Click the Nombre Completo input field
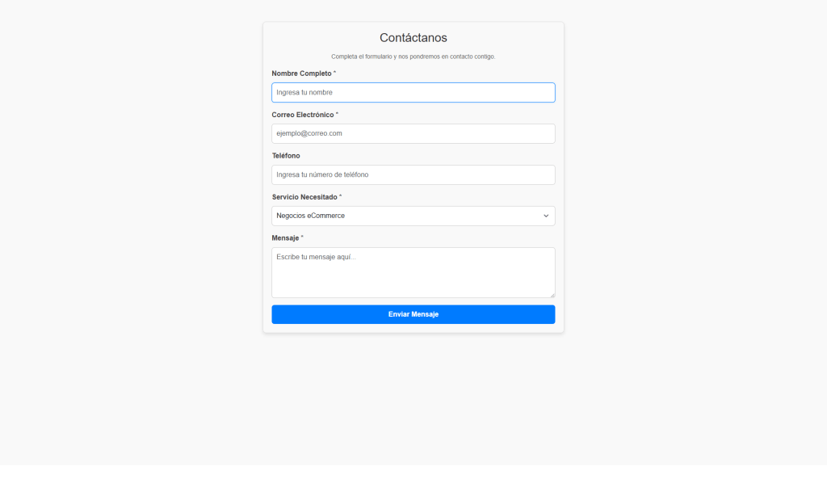This screenshot has width=827, height=504. (x=413, y=93)
